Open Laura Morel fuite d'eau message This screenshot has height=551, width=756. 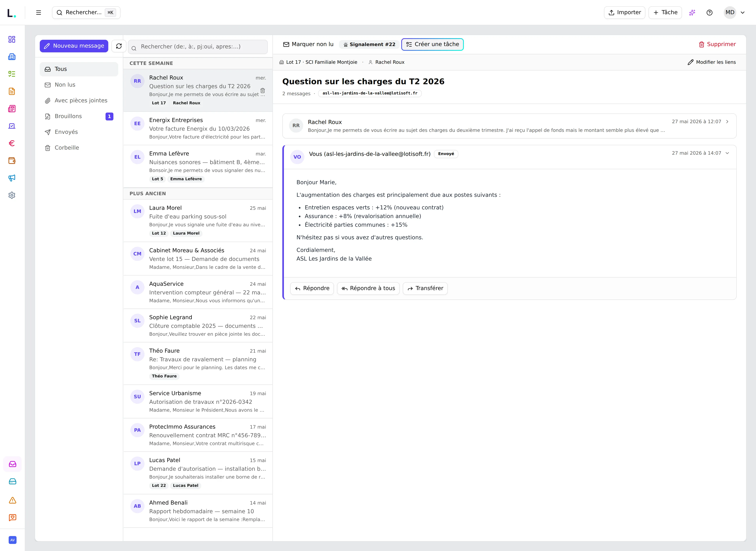coord(198,221)
